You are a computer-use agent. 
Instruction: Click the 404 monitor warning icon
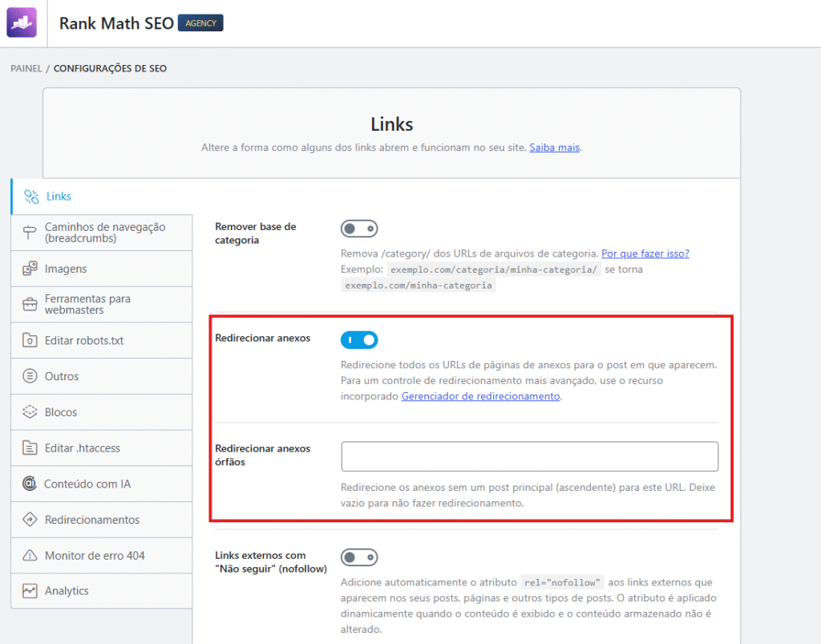click(30, 556)
